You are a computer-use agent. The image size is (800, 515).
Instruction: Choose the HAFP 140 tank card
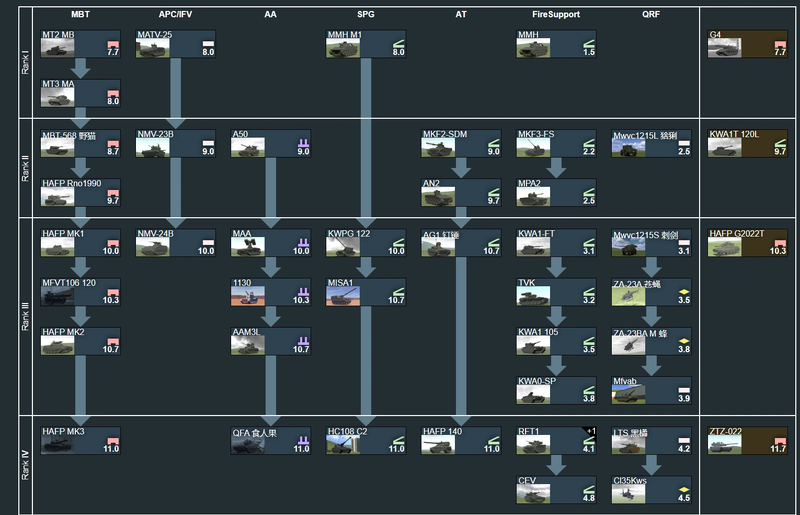(x=461, y=440)
